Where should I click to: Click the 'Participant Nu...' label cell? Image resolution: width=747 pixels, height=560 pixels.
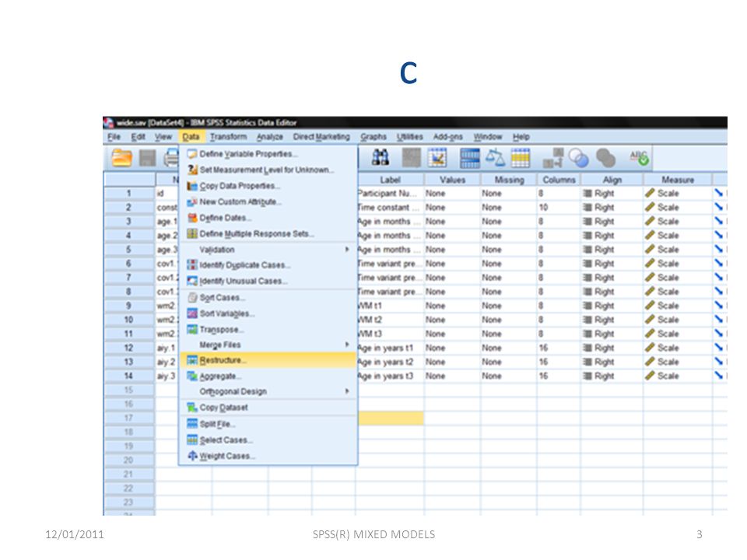(390, 194)
